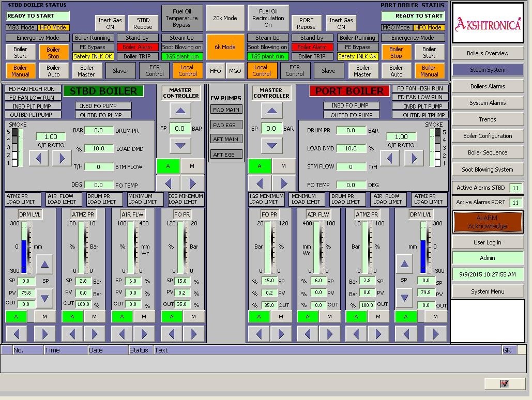The width and height of the screenshot is (532, 400).
Task: Open the Boilers Overview page
Action: click(488, 53)
